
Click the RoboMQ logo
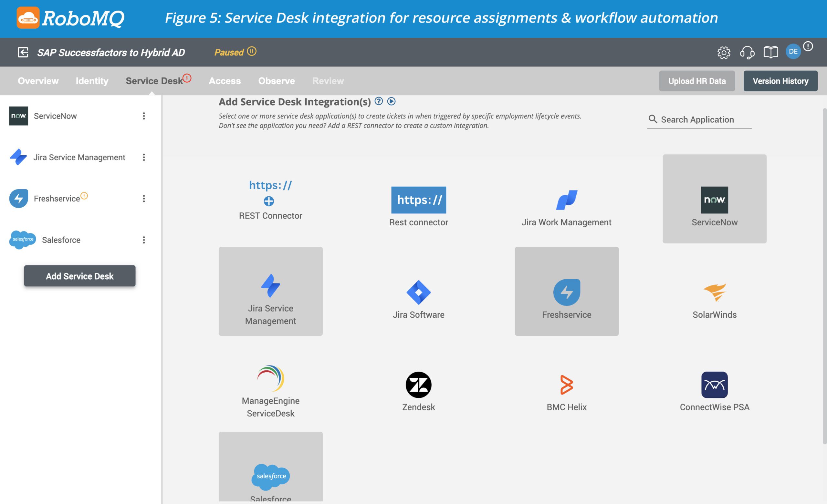(x=70, y=18)
